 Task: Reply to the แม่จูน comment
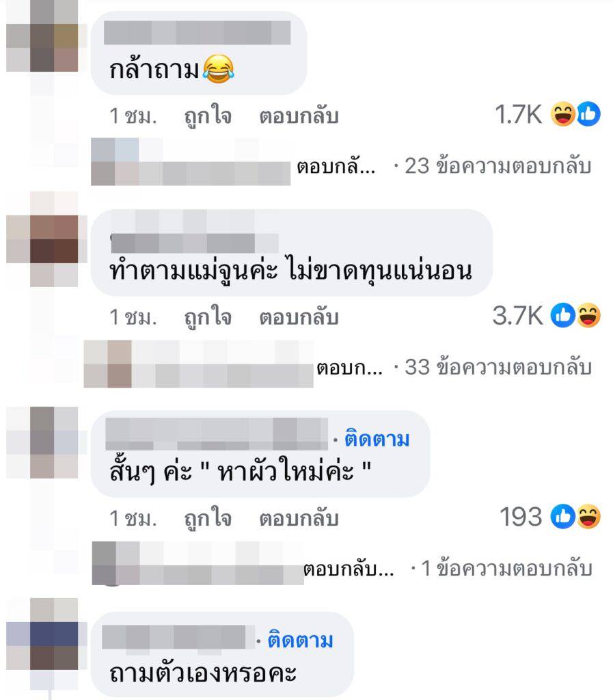(299, 317)
